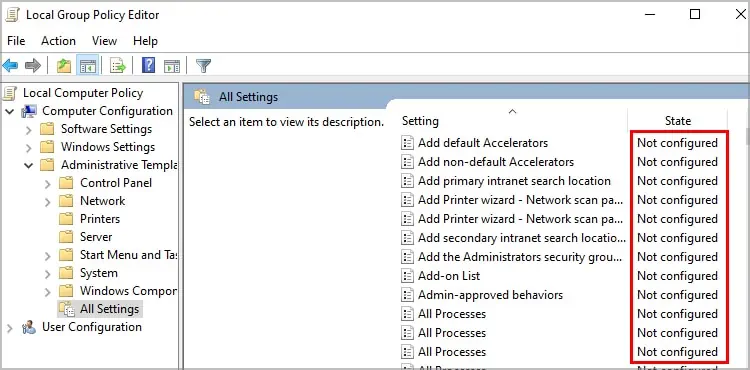Open the File menu
Viewport: 750px width, 370px height.
point(16,41)
